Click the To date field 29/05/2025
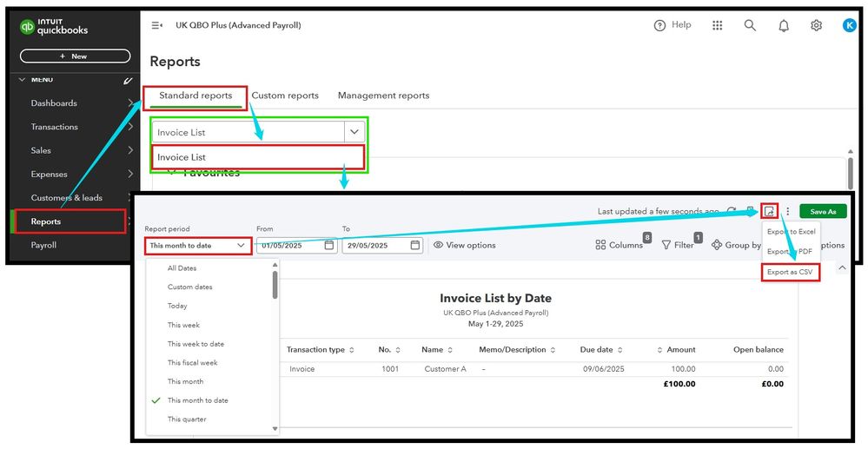Viewport: 868px width, 449px height. [382, 245]
